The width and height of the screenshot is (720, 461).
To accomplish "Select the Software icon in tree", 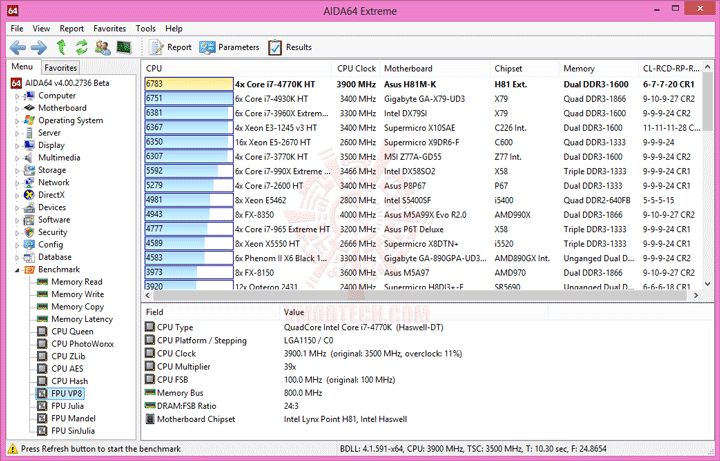I will [29, 220].
